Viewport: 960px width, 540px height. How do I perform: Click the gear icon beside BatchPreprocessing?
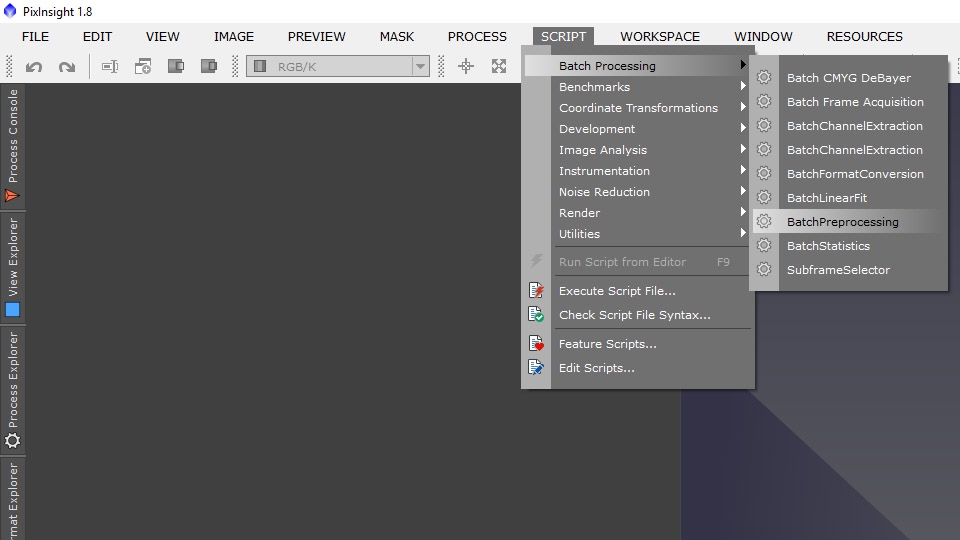click(x=763, y=221)
